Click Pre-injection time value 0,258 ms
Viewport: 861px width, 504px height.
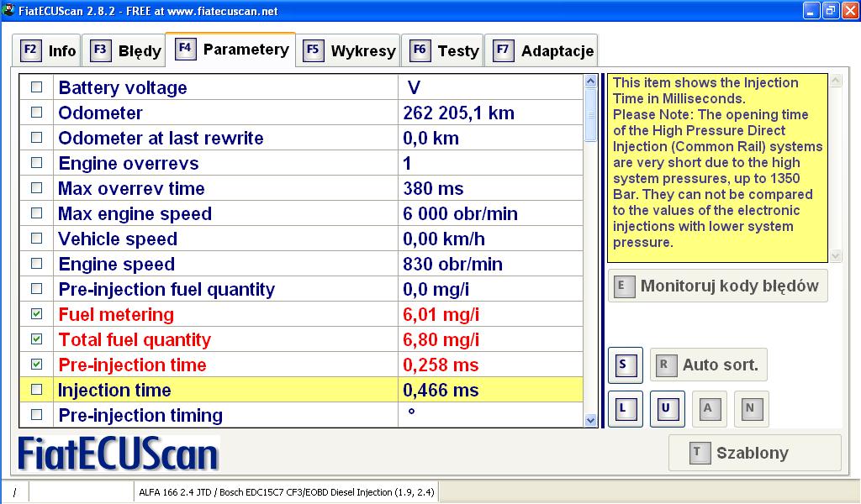click(x=441, y=365)
